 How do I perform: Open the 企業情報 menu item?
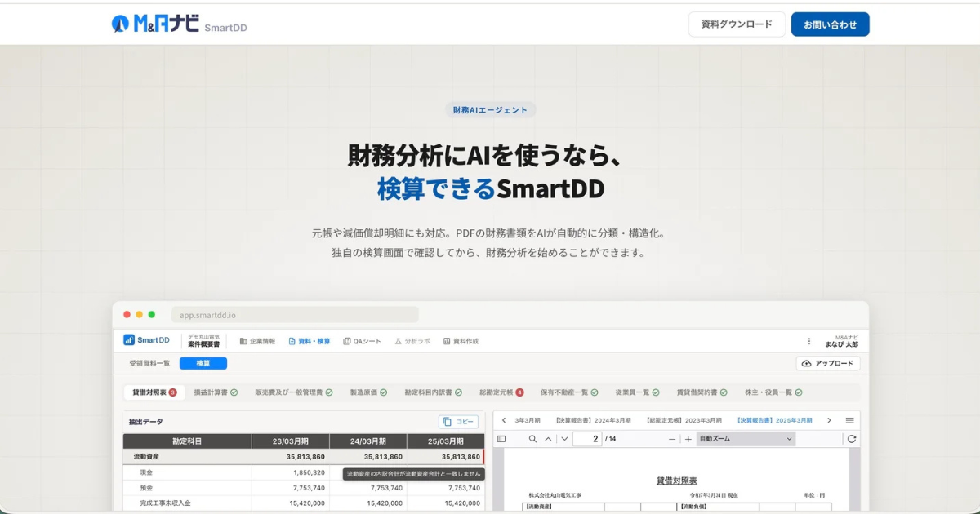click(x=257, y=341)
